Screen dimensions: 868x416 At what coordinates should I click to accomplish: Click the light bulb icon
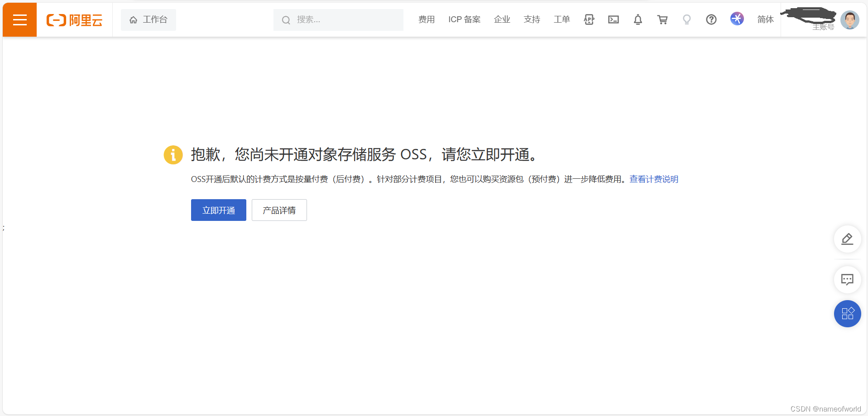[687, 19]
